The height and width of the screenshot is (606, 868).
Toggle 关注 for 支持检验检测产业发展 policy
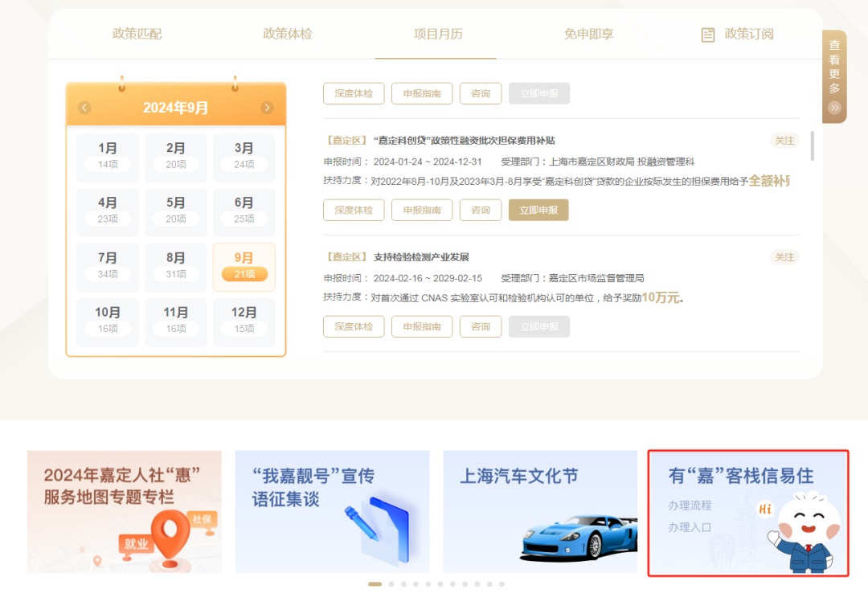point(784,257)
